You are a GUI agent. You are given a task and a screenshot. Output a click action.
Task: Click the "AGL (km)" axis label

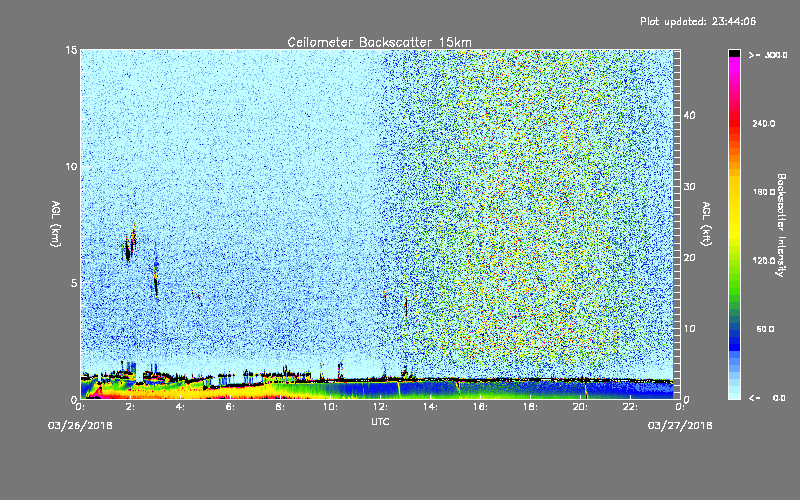pos(56,224)
